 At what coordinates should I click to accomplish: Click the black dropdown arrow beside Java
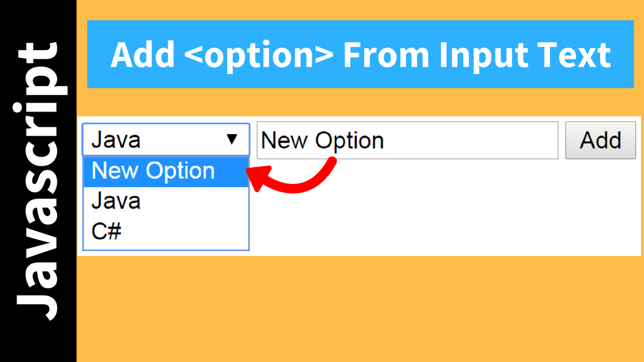[232, 139]
